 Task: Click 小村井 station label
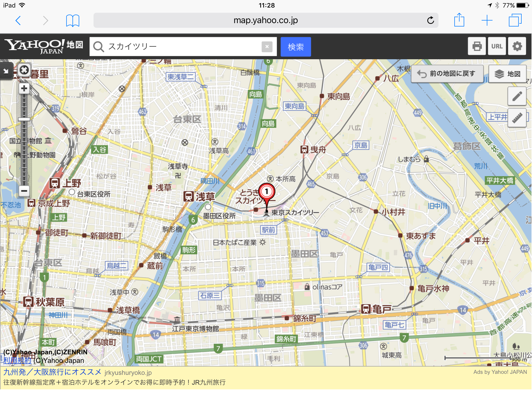coord(393,212)
